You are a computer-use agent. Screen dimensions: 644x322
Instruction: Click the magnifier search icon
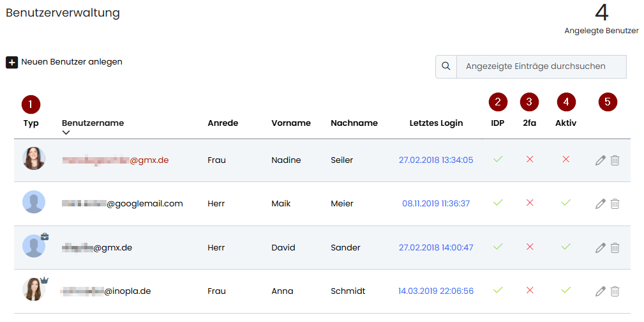446,66
